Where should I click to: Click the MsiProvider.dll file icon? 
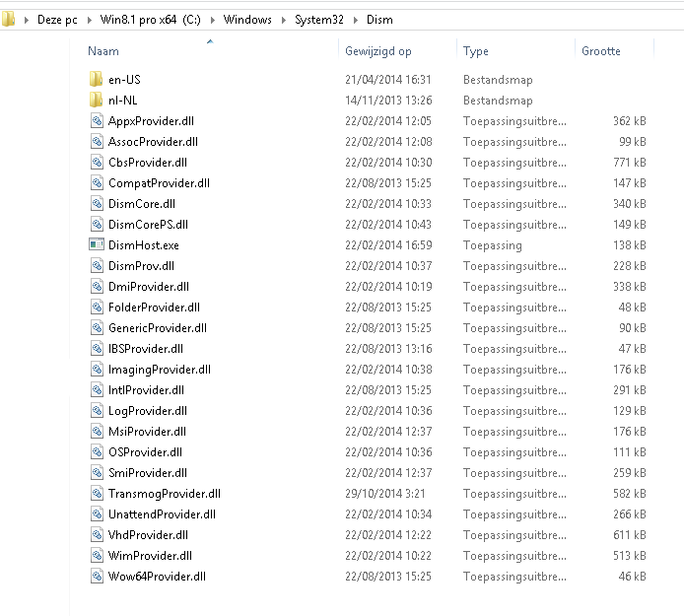(x=97, y=432)
